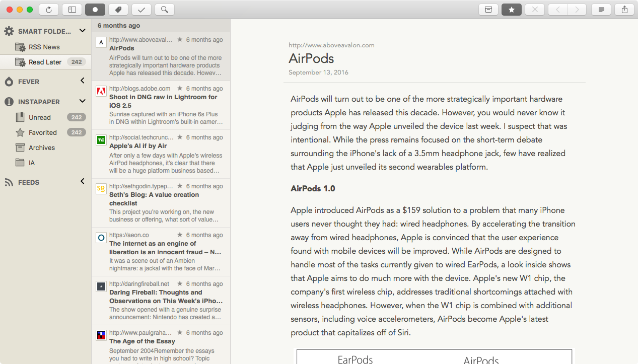
Task: Click the Smart Folders gear icon
Action: (9, 31)
